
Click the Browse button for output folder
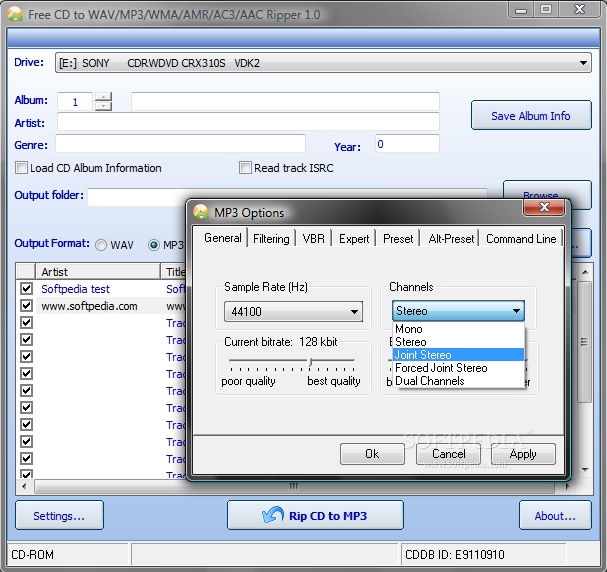click(x=547, y=189)
